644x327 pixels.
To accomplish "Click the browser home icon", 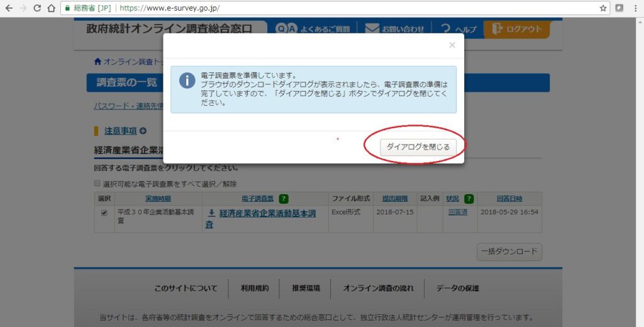I will click(x=52, y=8).
